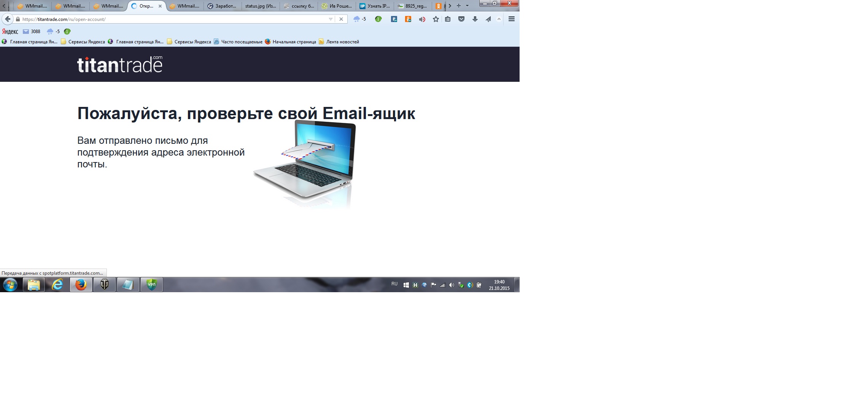The width and height of the screenshot is (868, 401).
Task: Launch Internet Explorer from the taskbar
Action: pyautogui.click(x=57, y=285)
